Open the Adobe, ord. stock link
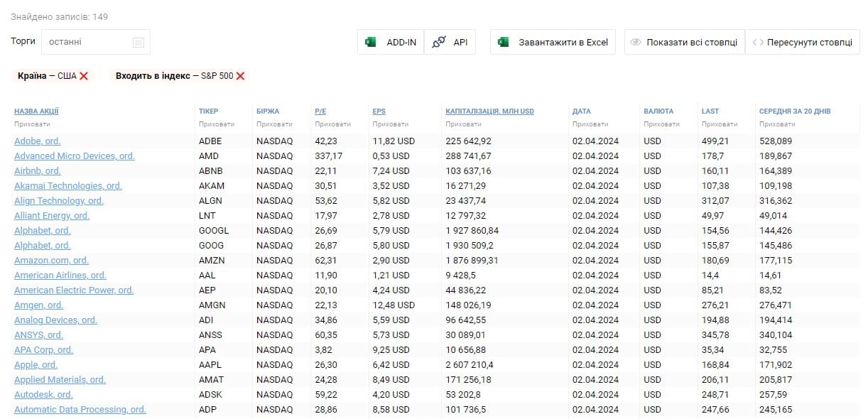Image resolution: width=868 pixels, height=419 pixels. pyautogui.click(x=37, y=141)
